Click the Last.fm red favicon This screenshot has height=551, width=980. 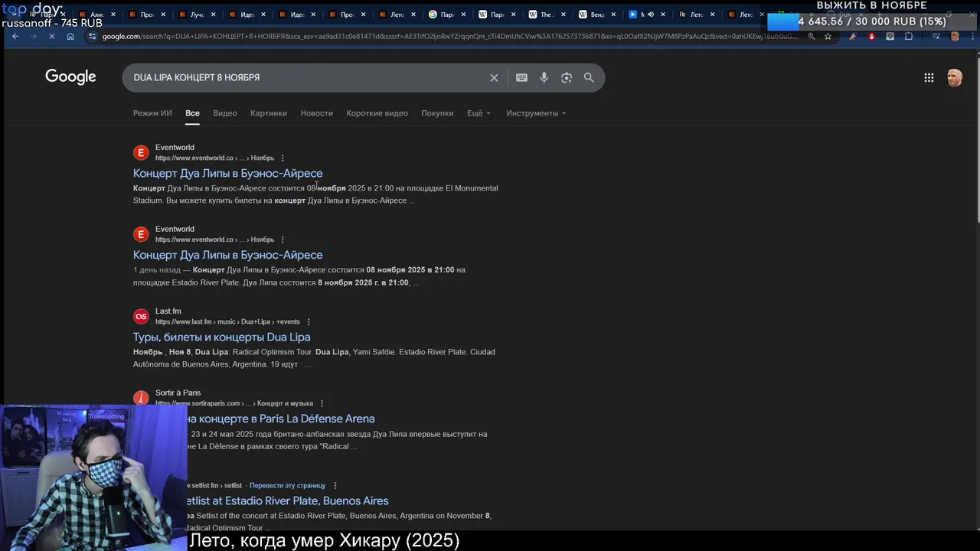tap(141, 316)
